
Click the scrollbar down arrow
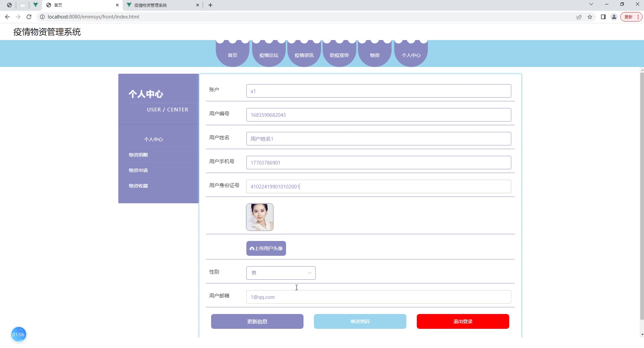click(642, 335)
